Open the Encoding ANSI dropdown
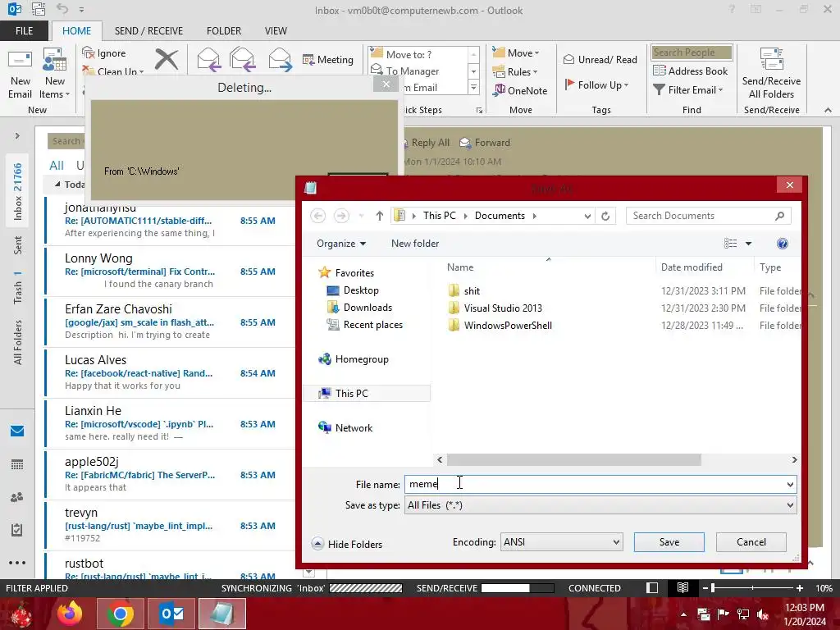840x630 pixels. click(561, 542)
